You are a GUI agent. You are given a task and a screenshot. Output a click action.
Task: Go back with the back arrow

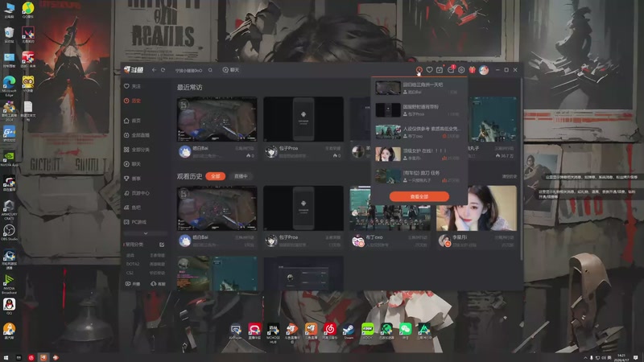click(154, 70)
